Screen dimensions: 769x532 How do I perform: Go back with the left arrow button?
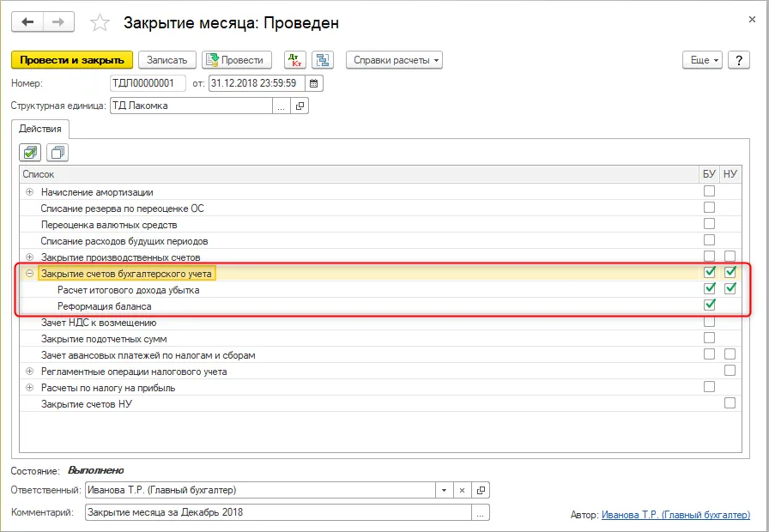(27, 22)
